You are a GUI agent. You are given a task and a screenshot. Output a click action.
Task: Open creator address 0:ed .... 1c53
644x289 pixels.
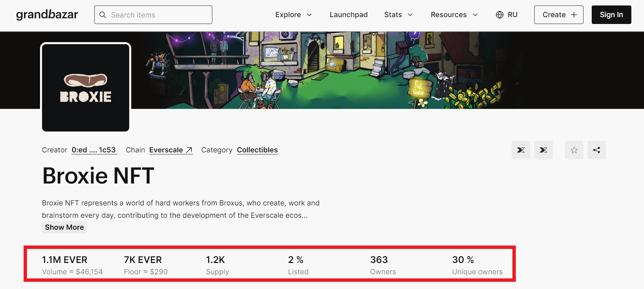94,150
